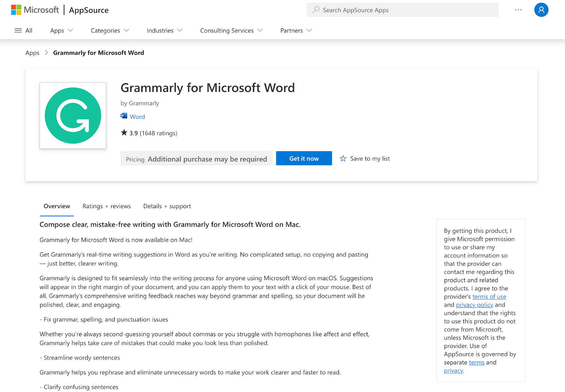Click the Get it now button
565x392 pixels.
pyautogui.click(x=304, y=158)
